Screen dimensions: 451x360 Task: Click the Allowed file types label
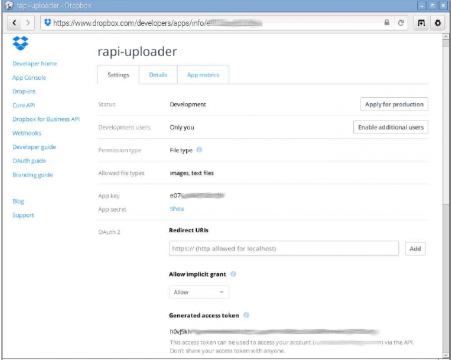[x=121, y=173]
